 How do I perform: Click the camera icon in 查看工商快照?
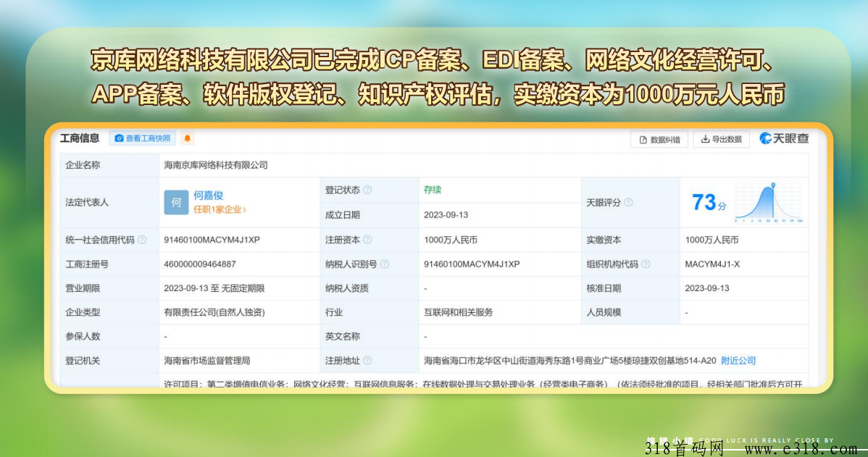(x=119, y=138)
